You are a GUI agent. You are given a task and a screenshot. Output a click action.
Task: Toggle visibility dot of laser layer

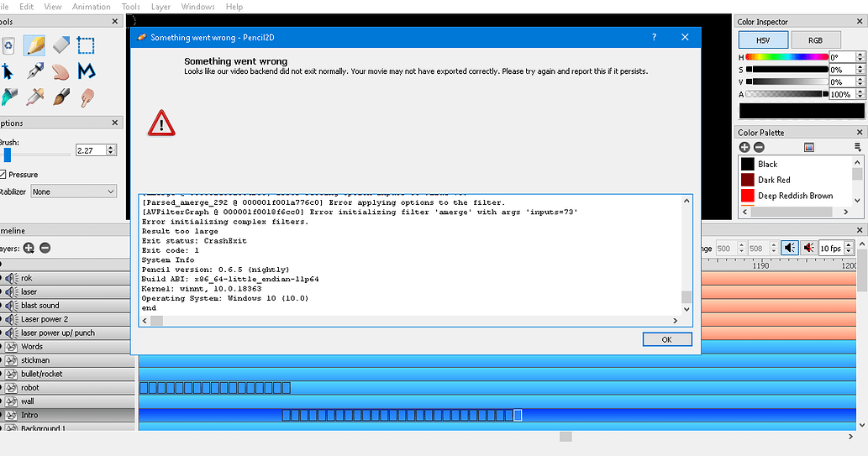1,291
